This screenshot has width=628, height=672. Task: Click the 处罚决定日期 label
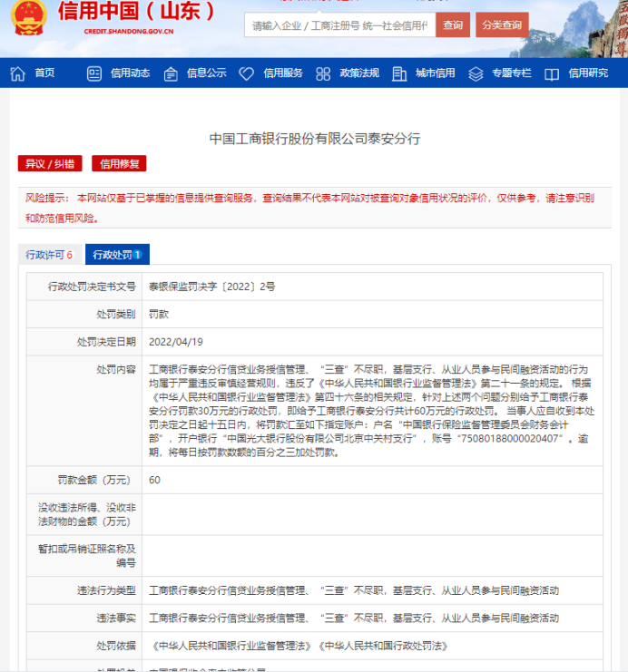coord(106,342)
